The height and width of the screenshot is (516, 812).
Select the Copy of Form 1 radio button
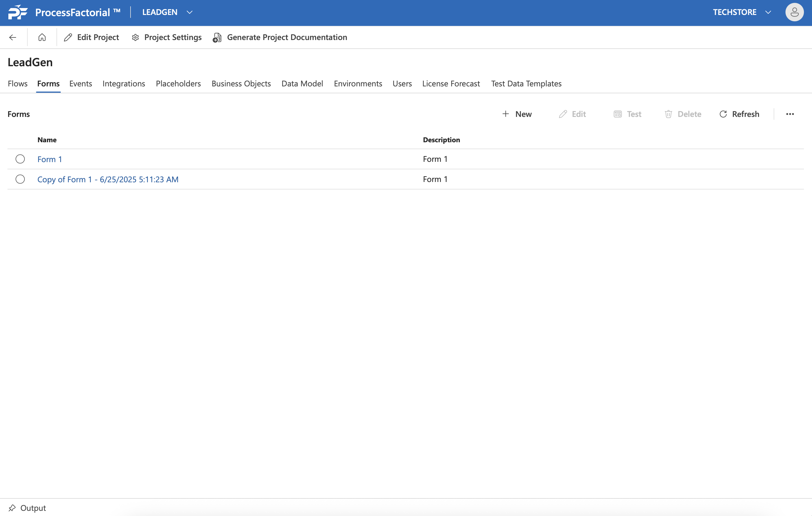coord(20,179)
